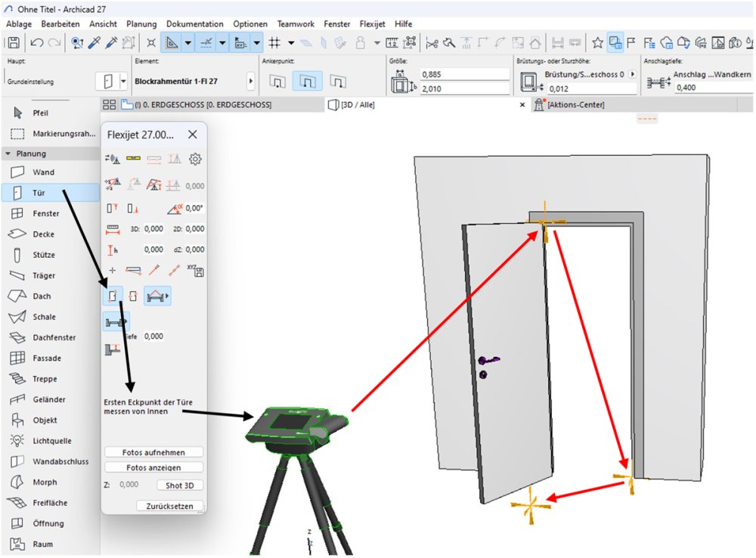Click Fotos aufnehmen button
Screen dimensions: 756x558
pos(153,452)
